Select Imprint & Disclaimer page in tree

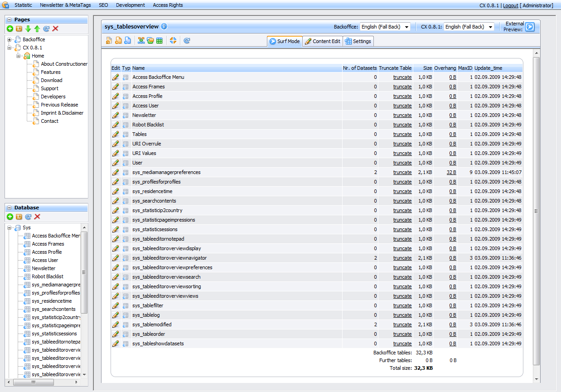pos(62,113)
